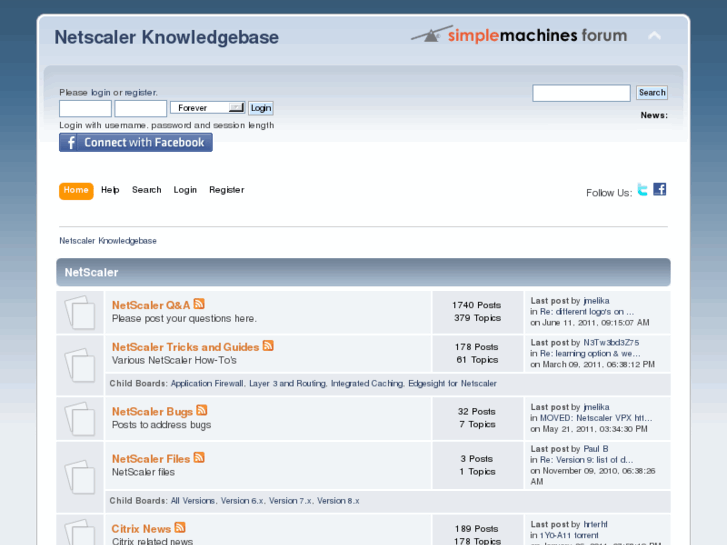The image size is (727, 545).
Task: View N3Tw3bd3Z75 user profile
Action: 611,343
